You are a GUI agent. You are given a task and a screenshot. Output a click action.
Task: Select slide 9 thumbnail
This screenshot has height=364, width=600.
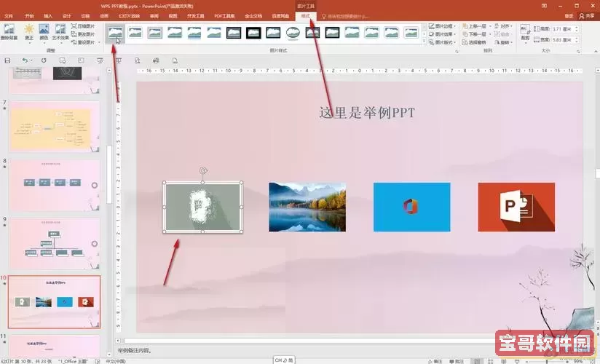(x=55, y=244)
